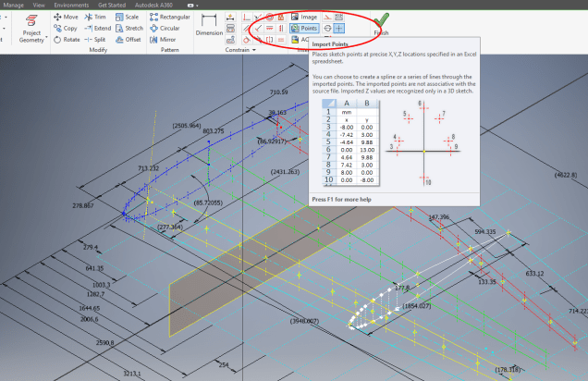Select the Dimension tool
588x381 pixels.
(209, 26)
